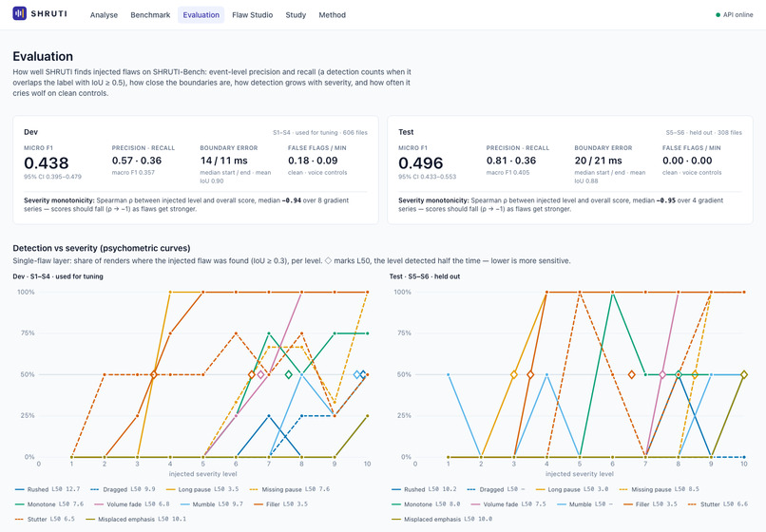
Task: Click Test false flags value 0.00 · 0.00
Action: (687, 161)
